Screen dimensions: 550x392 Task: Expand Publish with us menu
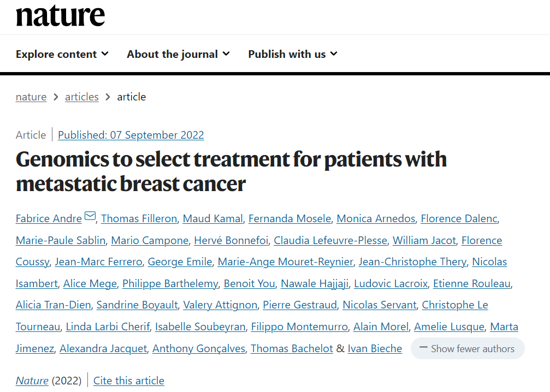point(293,54)
